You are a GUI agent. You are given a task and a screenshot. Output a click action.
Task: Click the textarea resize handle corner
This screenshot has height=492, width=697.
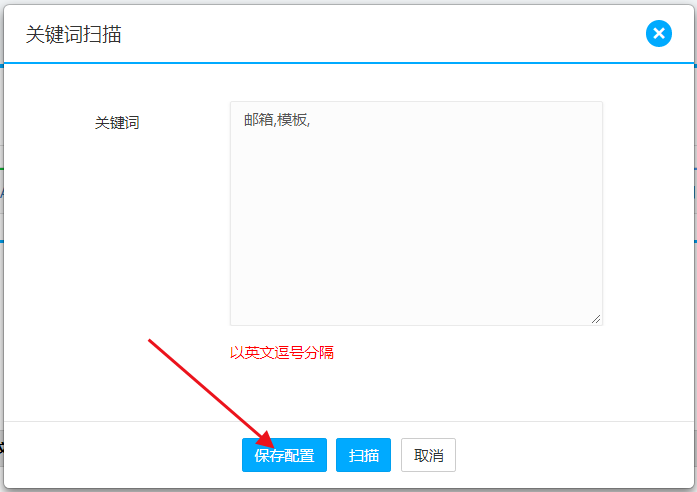point(596,319)
